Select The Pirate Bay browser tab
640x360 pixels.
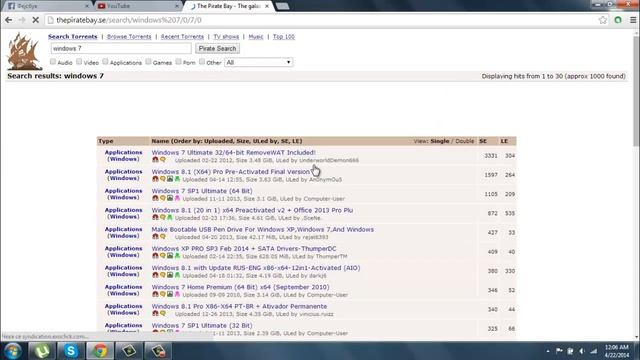tap(229, 6)
